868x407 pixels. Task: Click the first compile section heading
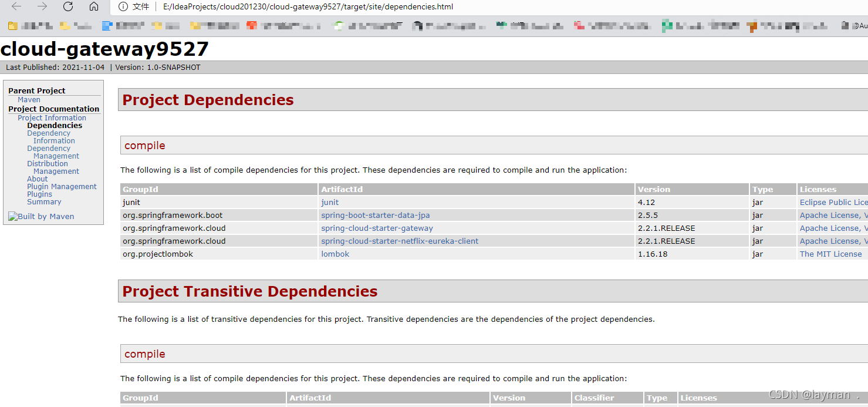tap(145, 146)
